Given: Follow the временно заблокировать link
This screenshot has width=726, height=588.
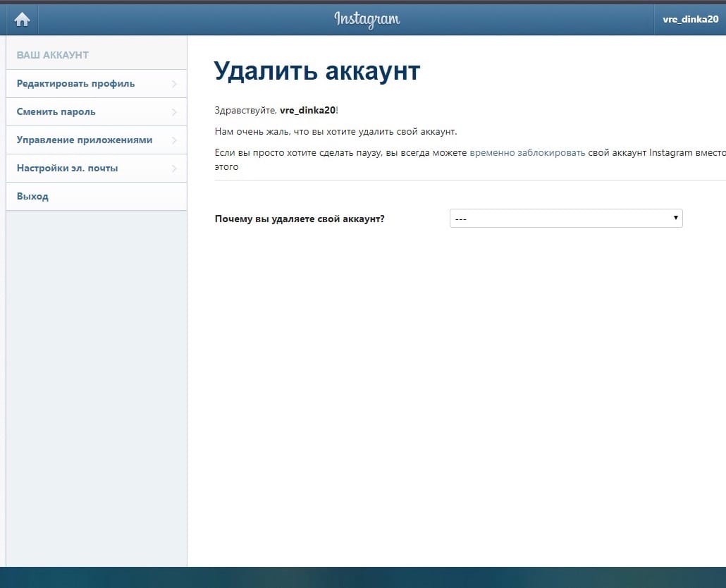Looking at the screenshot, I should coord(527,153).
